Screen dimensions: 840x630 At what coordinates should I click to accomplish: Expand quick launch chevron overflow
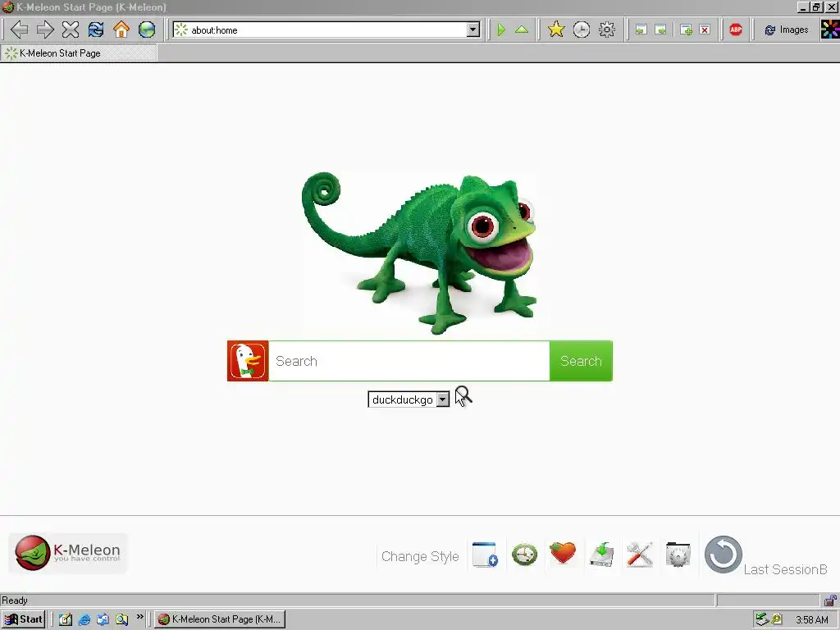pos(139,617)
